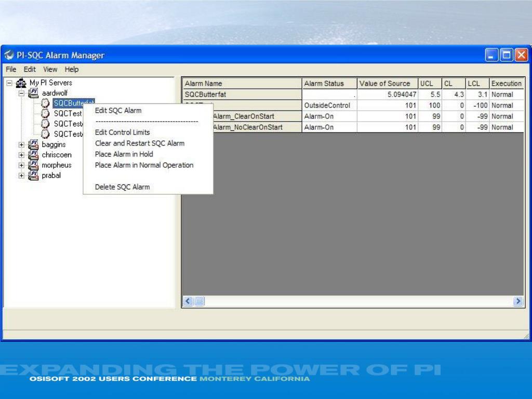Click the chriscoen server icon
The width and height of the screenshot is (532, 399).
pyautogui.click(x=33, y=155)
